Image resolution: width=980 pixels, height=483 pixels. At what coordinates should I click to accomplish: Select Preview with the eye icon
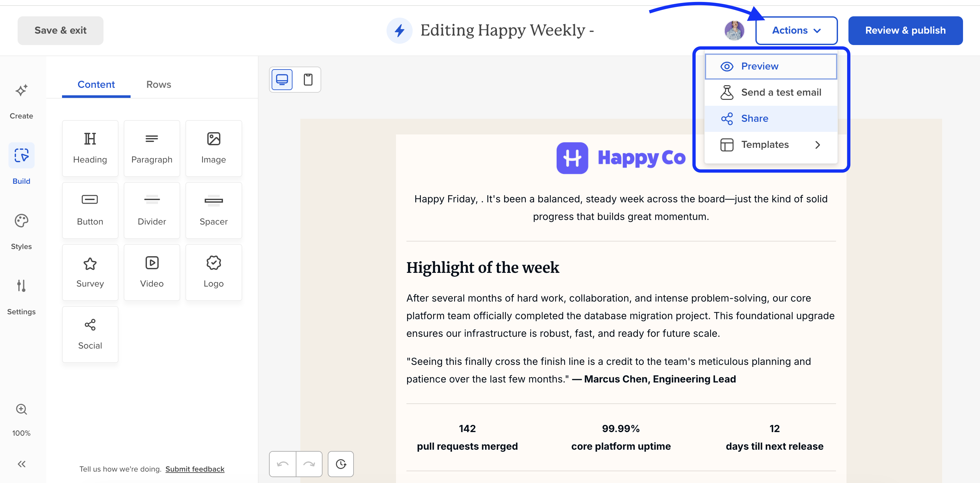tap(771, 67)
